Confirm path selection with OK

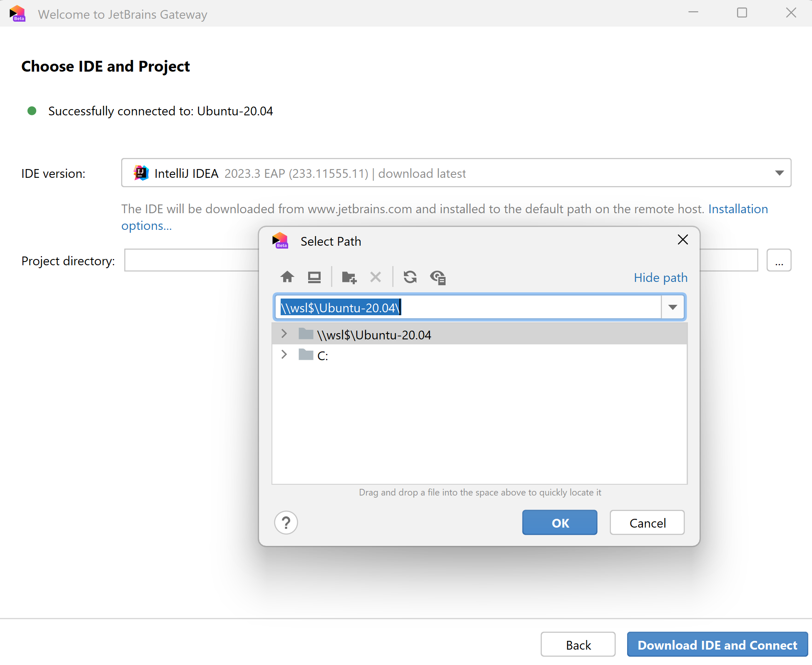(x=559, y=523)
